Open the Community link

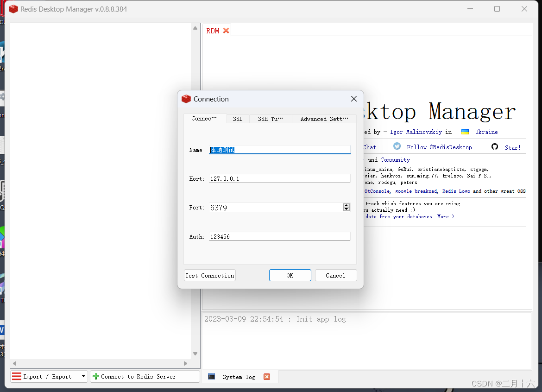[x=395, y=160]
